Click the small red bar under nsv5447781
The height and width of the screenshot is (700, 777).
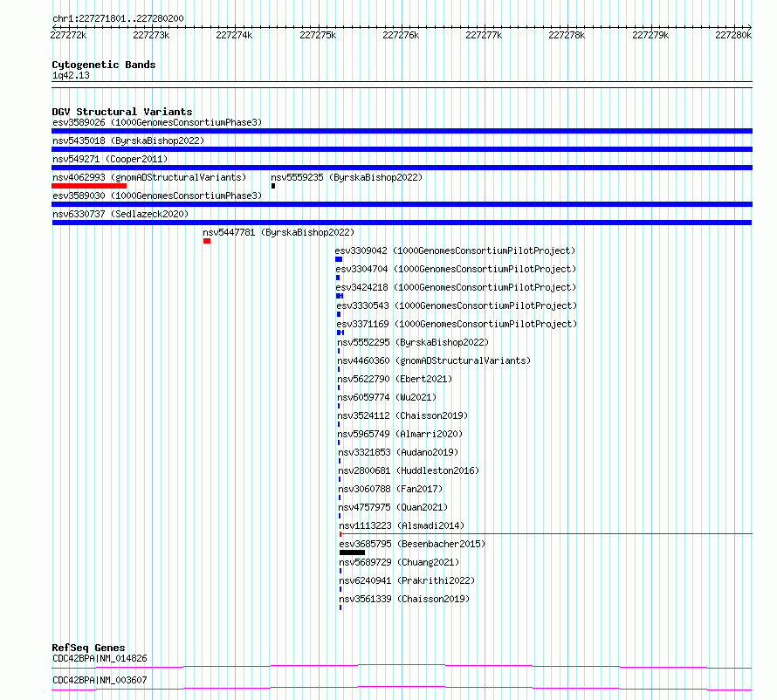(x=207, y=241)
